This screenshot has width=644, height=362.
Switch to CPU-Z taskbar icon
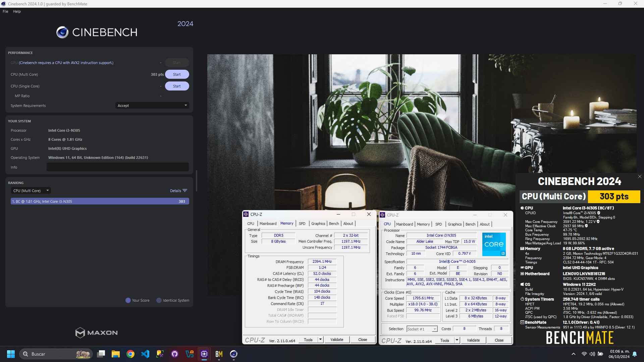(x=204, y=354)
